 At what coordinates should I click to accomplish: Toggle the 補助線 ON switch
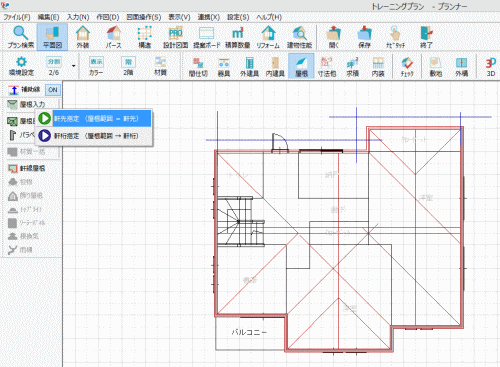point(53,90)
